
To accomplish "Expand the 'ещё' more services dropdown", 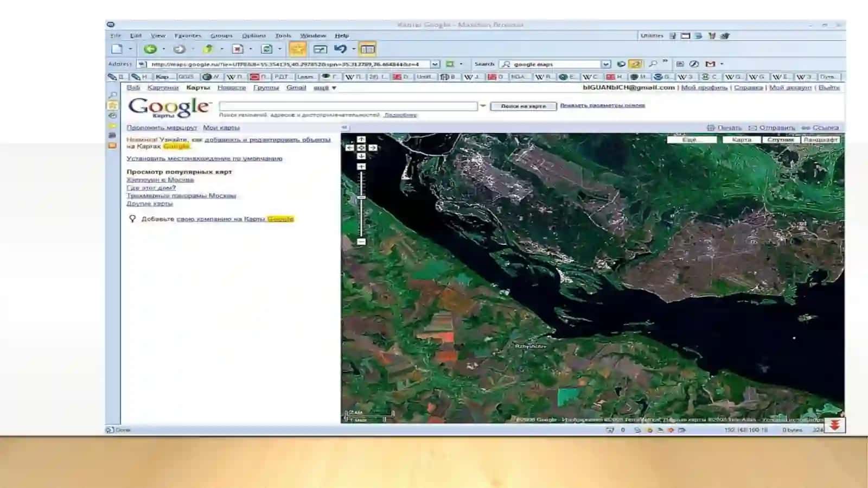I will point(325,87).
